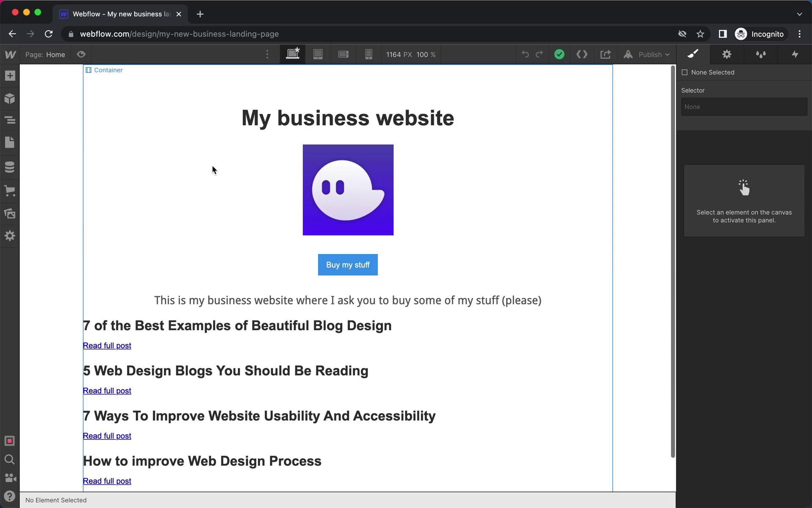Open canvas settings three-dot menu
This screenshot has width=812, height=508.
tap(267, 55)
